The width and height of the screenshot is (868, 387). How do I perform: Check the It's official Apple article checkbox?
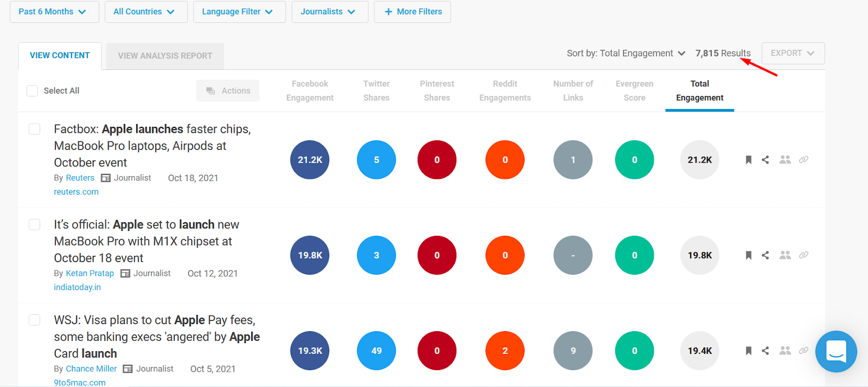pos(35,224)
